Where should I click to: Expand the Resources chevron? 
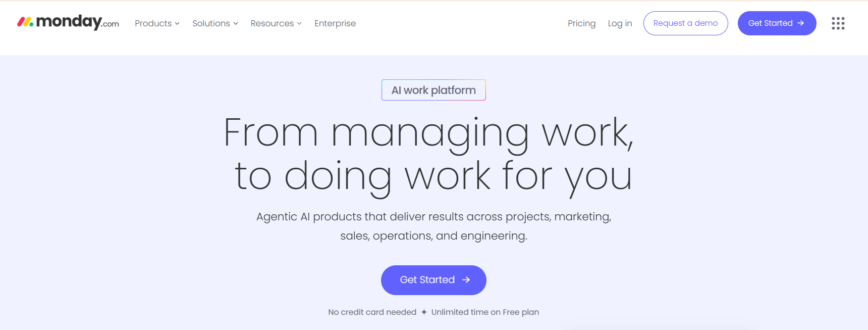click(x=299, y=24)
